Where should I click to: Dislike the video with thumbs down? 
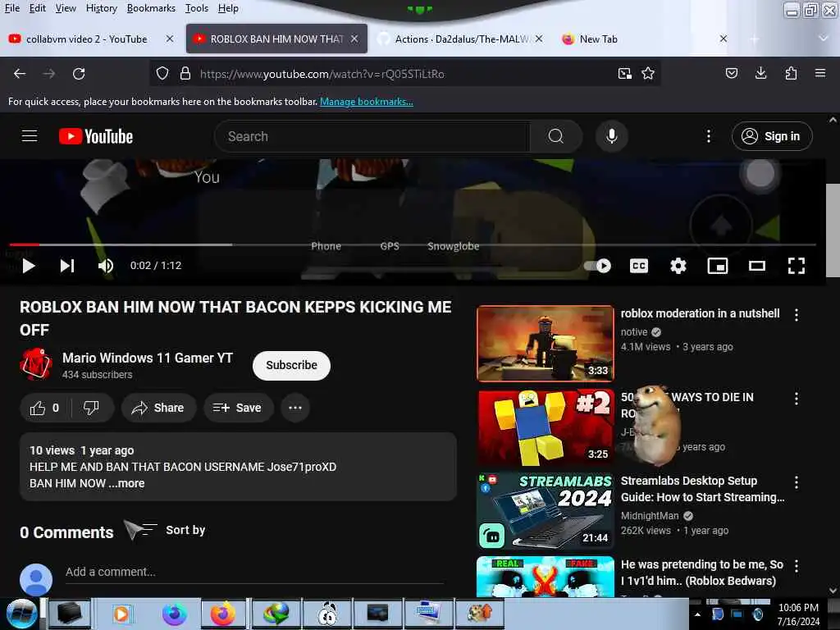coord(92,408)
